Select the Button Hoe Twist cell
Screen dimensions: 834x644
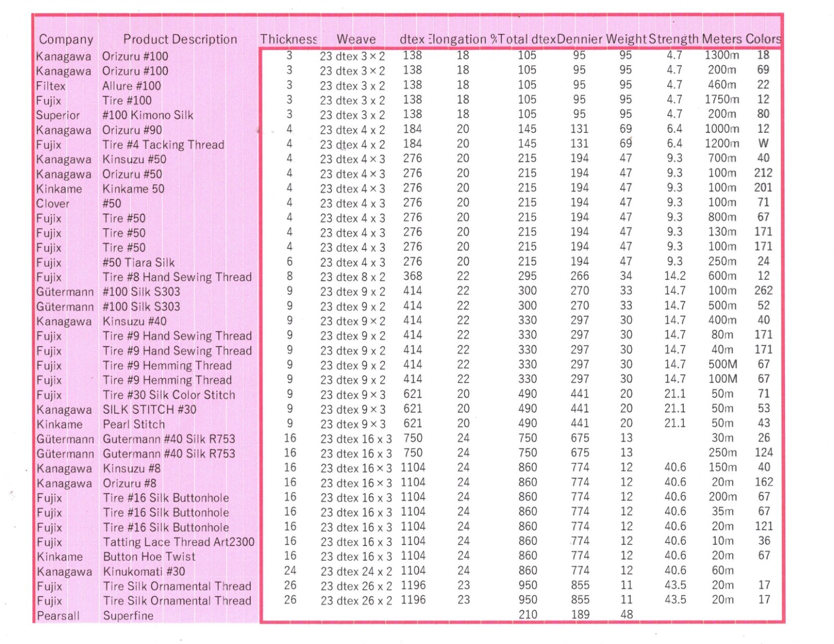[149, 557]
